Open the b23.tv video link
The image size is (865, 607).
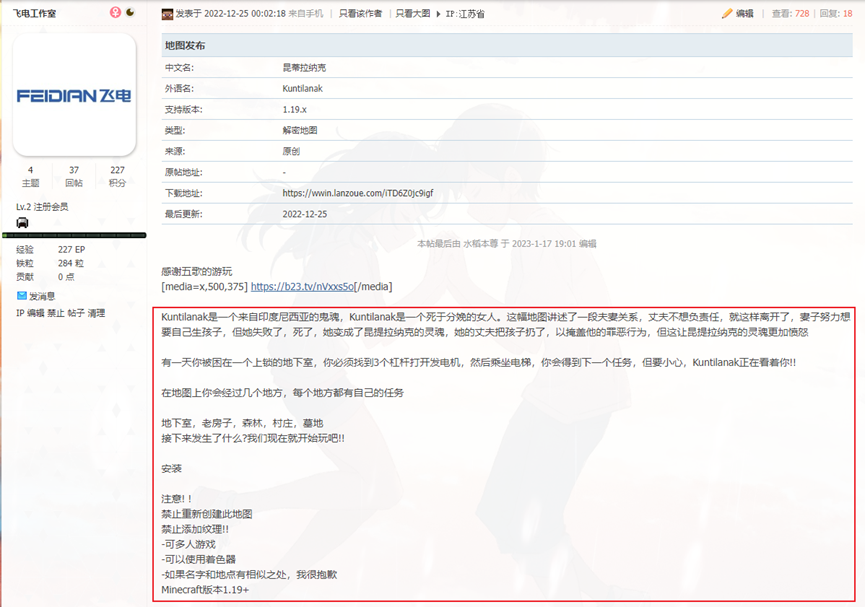click(x=302, y=286)
